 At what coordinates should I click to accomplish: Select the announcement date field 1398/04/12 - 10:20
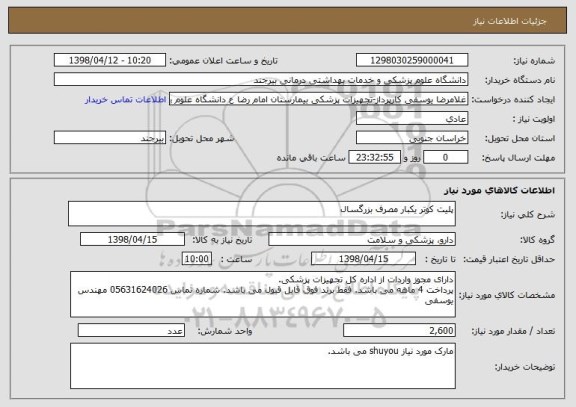point(110,60)
